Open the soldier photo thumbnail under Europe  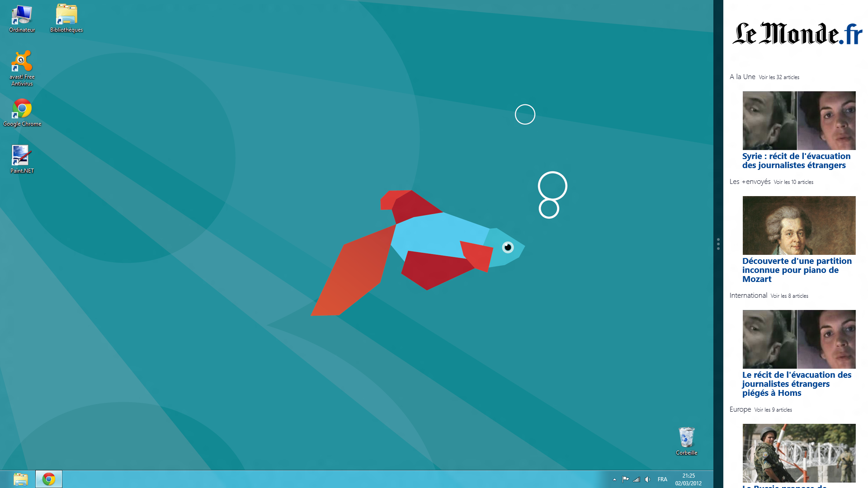[x=799, y=453]
